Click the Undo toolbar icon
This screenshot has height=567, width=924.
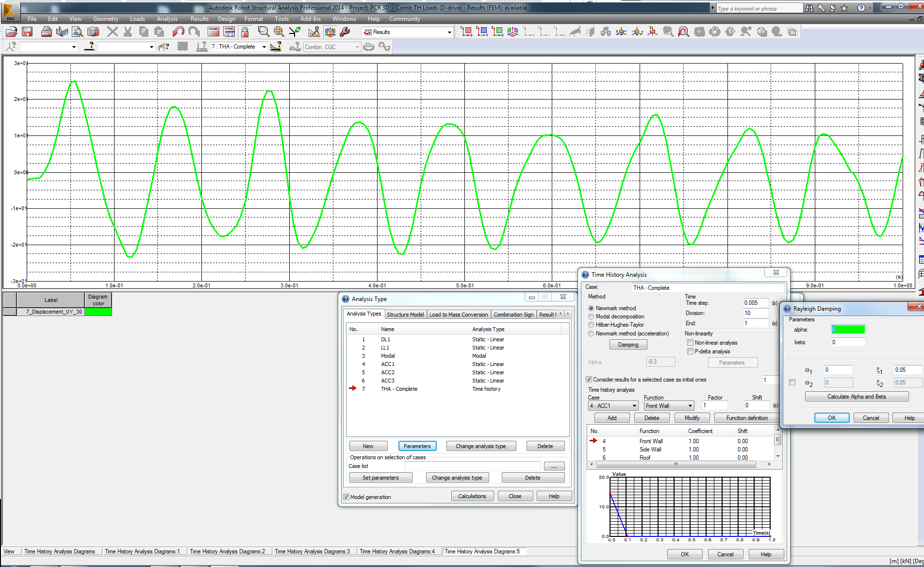click(178, 32)
